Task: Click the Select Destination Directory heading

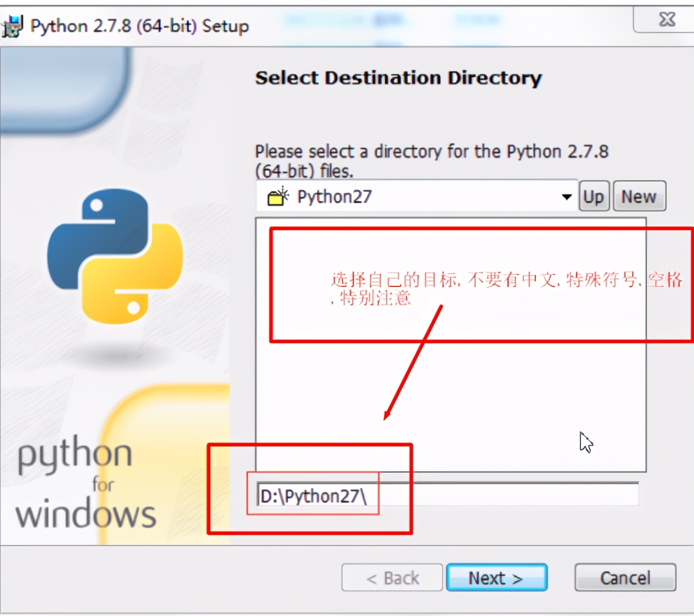Action: coord(398,77)
